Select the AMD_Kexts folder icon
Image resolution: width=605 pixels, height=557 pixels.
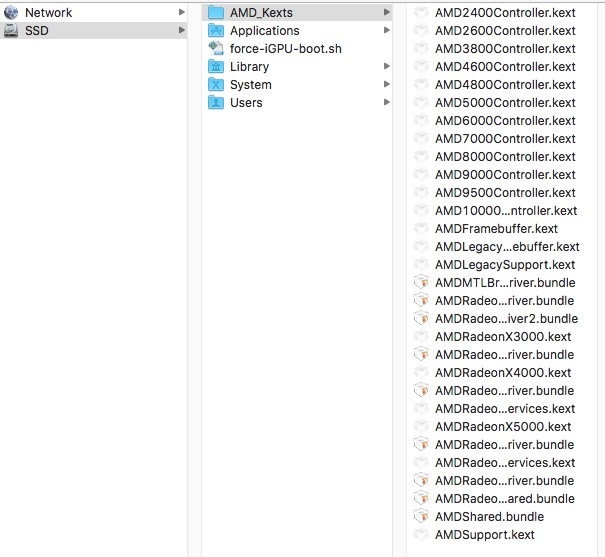point(216,13)
